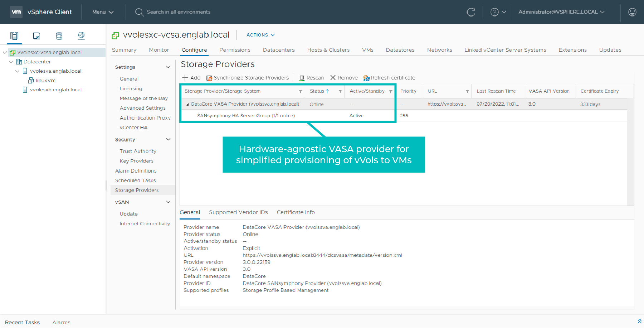Click the search magnifier icon

[139, 12]
